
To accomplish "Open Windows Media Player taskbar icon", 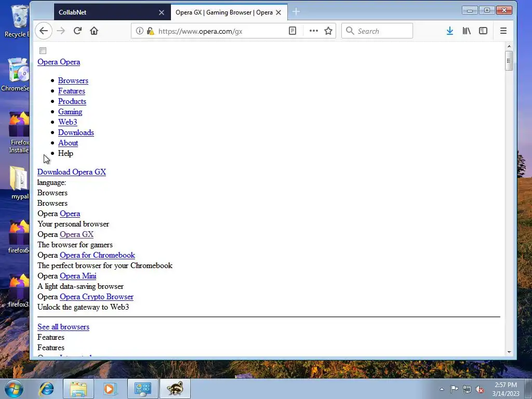I will pos(110,389).
